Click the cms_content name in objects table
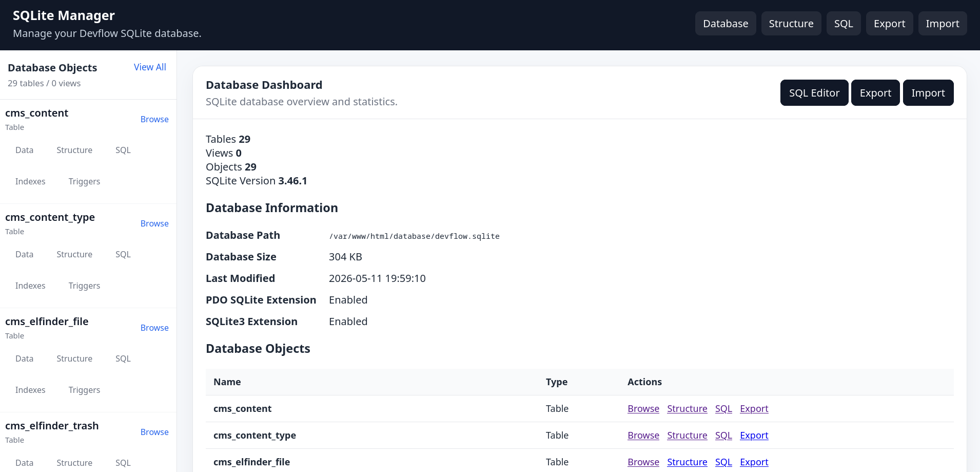The height and width of the screenshot is (472, 980). [242, 409]
